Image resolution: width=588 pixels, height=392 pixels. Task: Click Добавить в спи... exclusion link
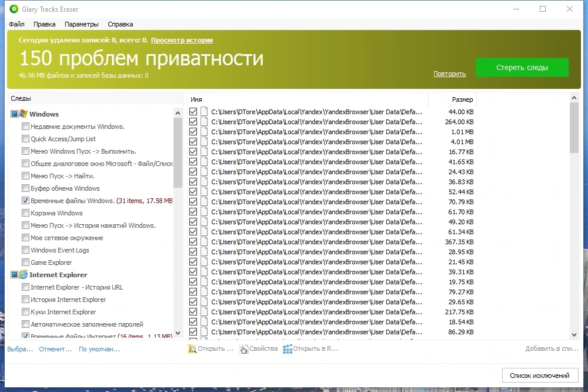tap(552, 349)
